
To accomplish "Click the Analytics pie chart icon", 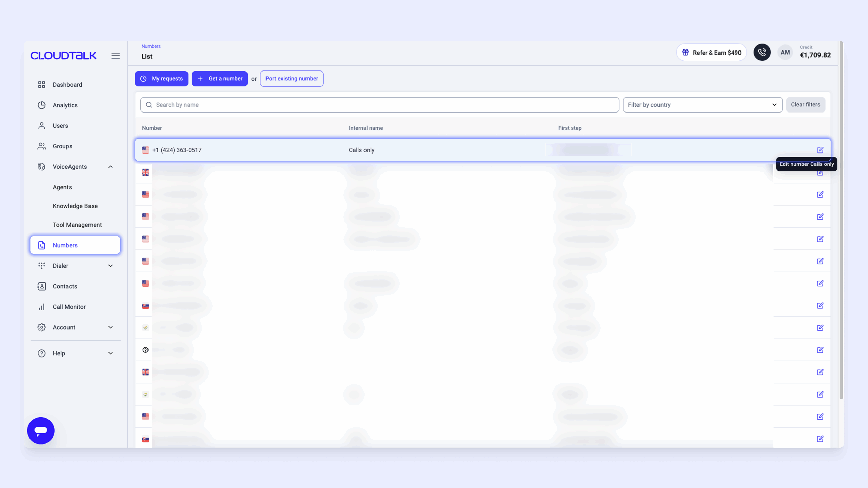I will [42, 105].
